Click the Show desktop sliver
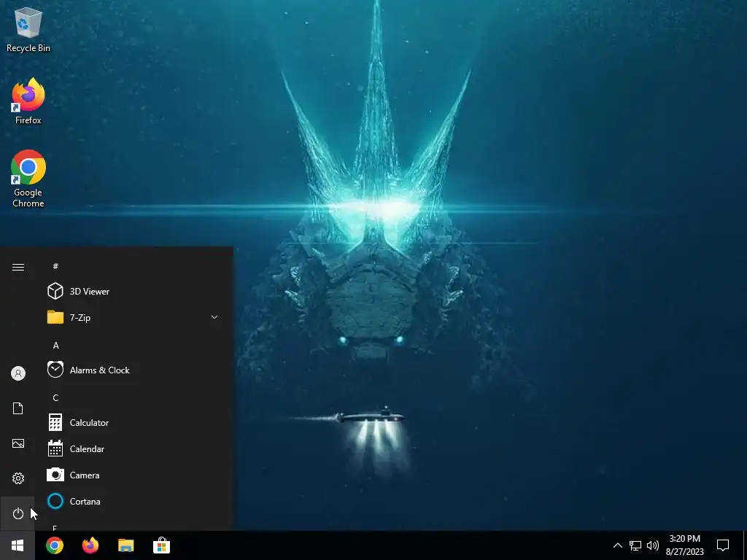This screenshot has width=747, height=560. pyautogui.click(x=745, y=545)
